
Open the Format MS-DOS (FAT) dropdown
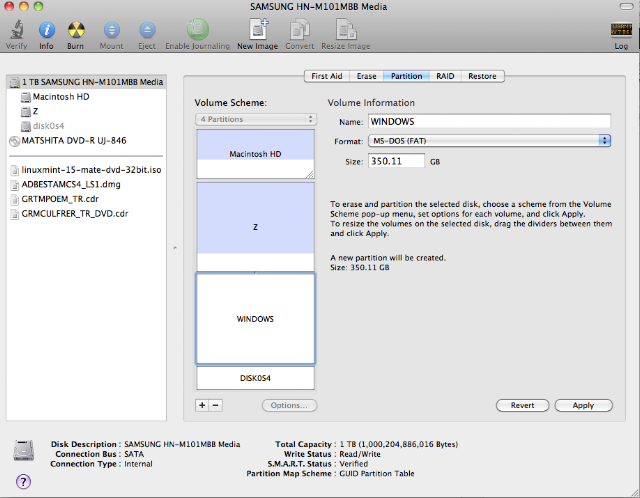click(x=489, y=141)
